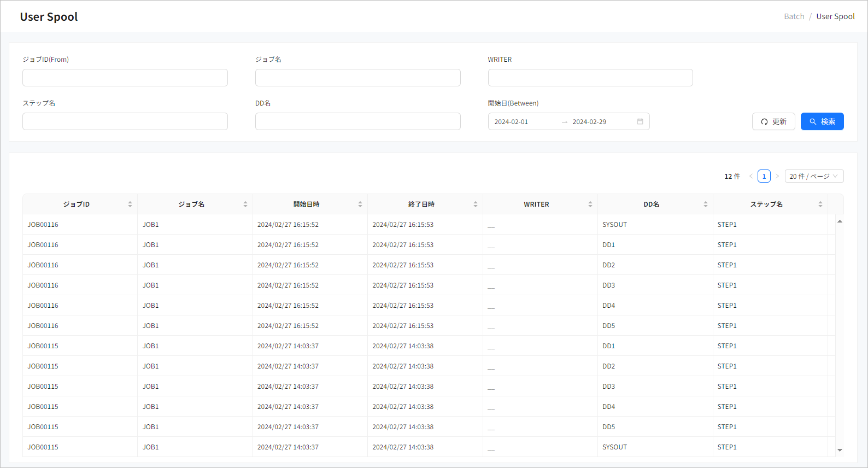Select page 1 in pagination

pyautogui.click(x=764, y=176)
